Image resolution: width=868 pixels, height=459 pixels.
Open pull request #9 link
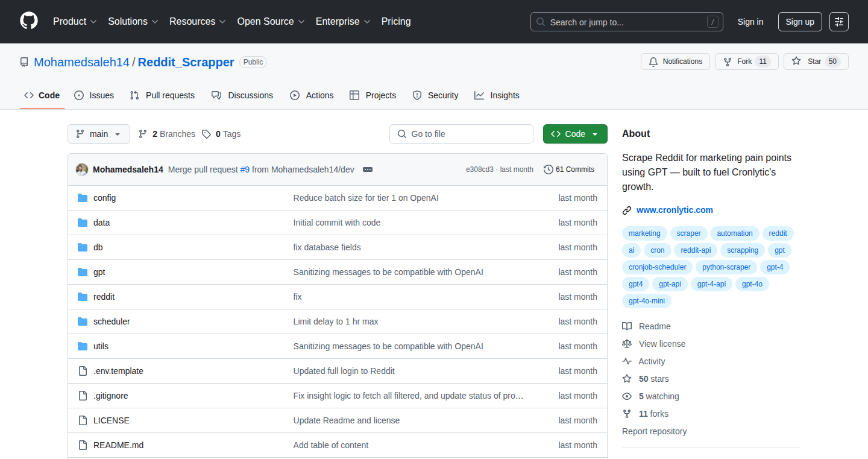pos(245,169)
